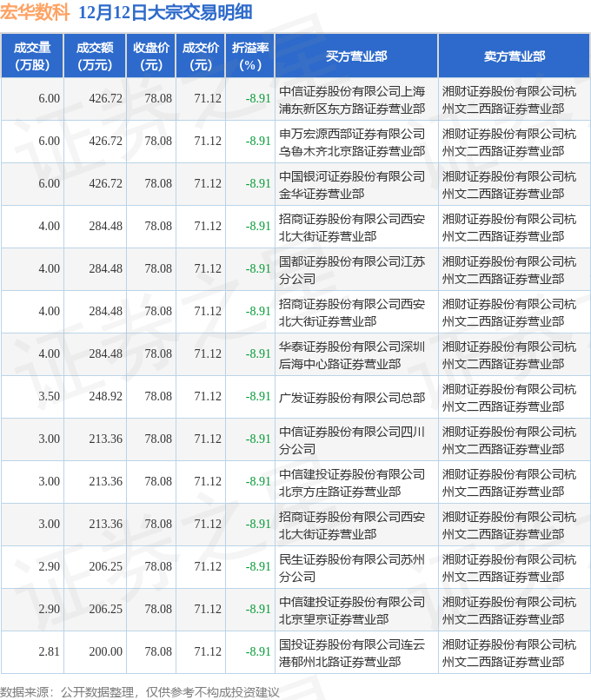Image resolution: width=591 pixels, height=700 pixels.
Task: Click the 12月12日大宗交易明细 heading text
Action: point(165,13)
